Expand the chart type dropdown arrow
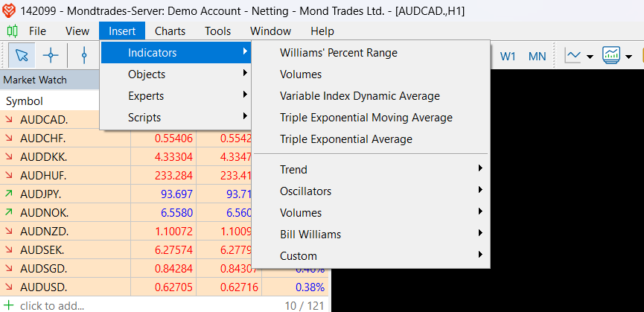Viewport: 644px width, 312px height. tap(590, 57)
